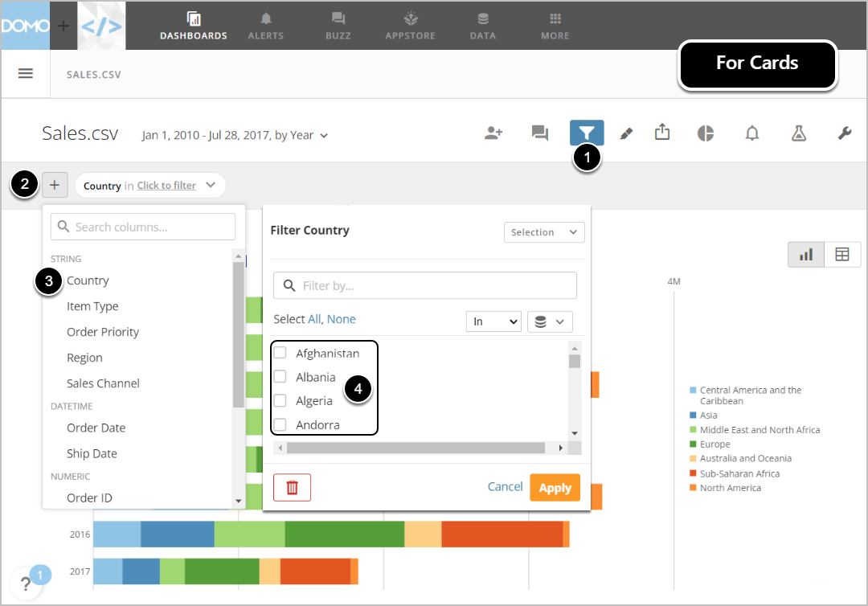Open the card comments chat icon
Image resolution: width=868 pixels, height=606 pixels.
click(x=540, y=133)
